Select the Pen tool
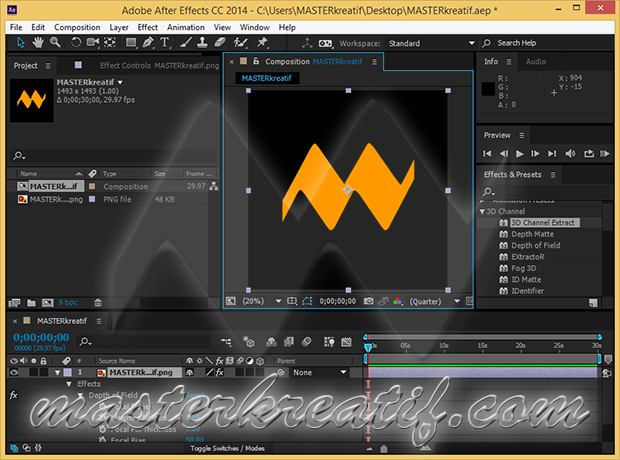This screenshot has width=620, height=460. (148, 42)
